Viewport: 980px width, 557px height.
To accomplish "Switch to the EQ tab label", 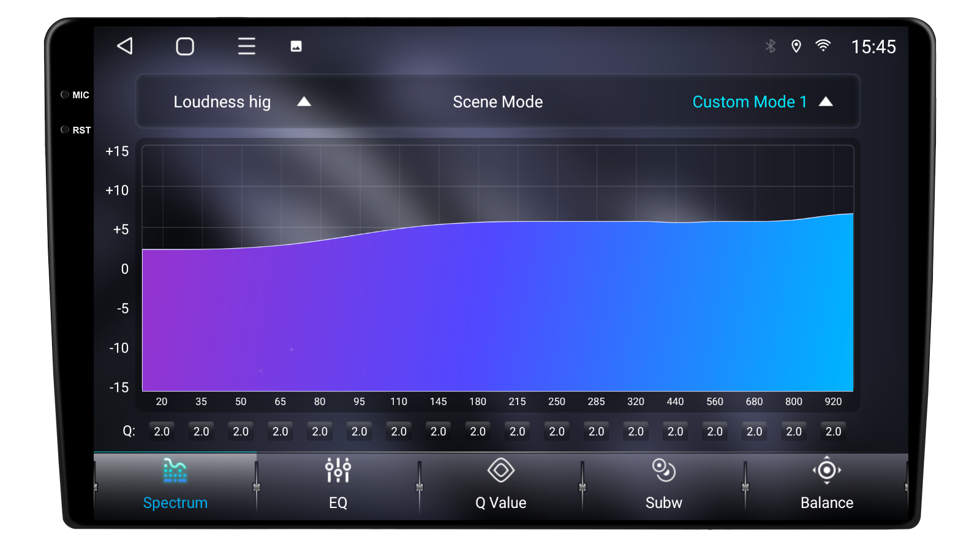I will 338,502.
